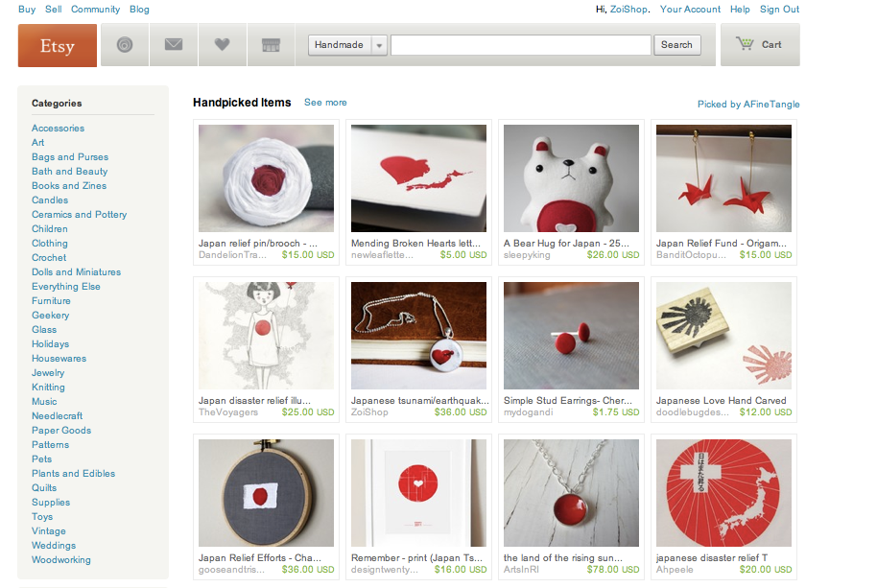The width and height of the screenshot is (877, 588).
Task: Open the Ceramics and Pottery category
Action: pos(80,215)
